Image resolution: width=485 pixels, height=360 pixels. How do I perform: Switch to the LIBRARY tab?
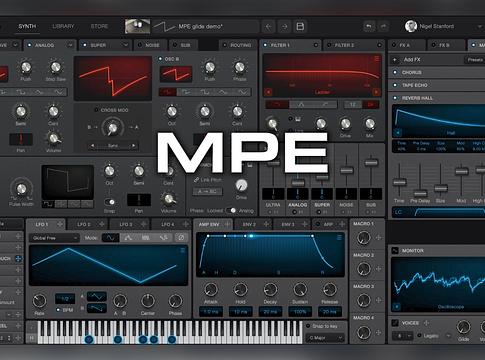coord(63,26)
